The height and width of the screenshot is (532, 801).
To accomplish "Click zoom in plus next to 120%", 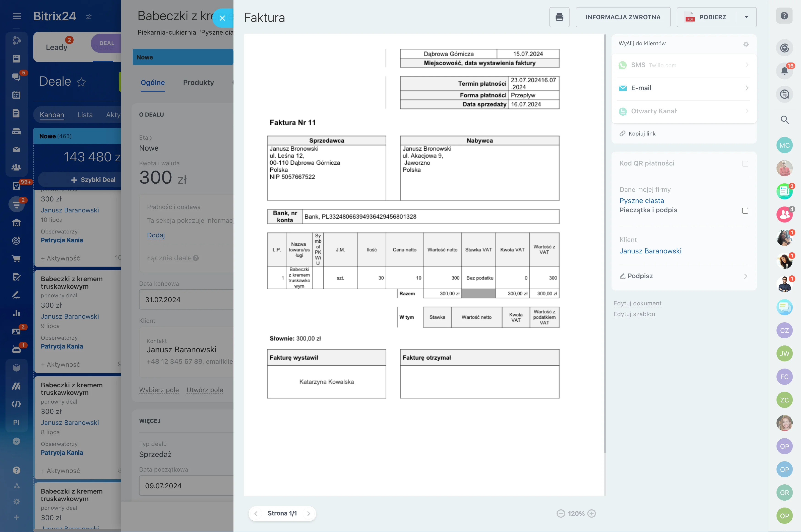I will (592, 513).
